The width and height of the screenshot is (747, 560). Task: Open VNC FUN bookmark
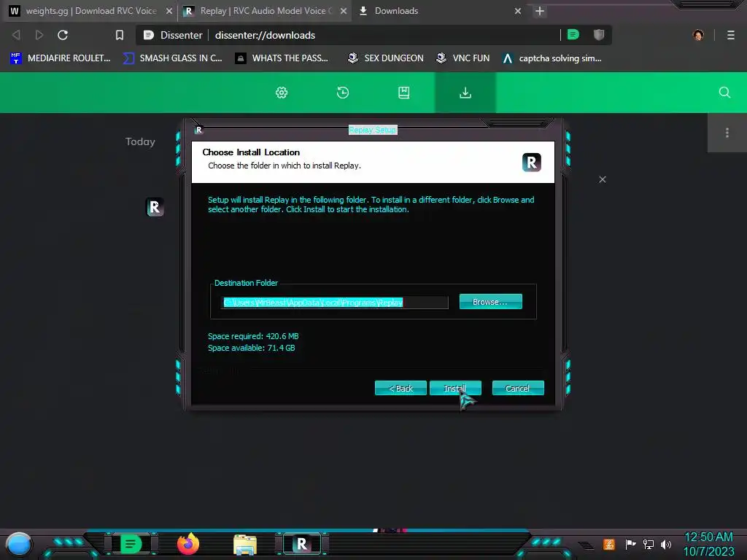(462, 58)
